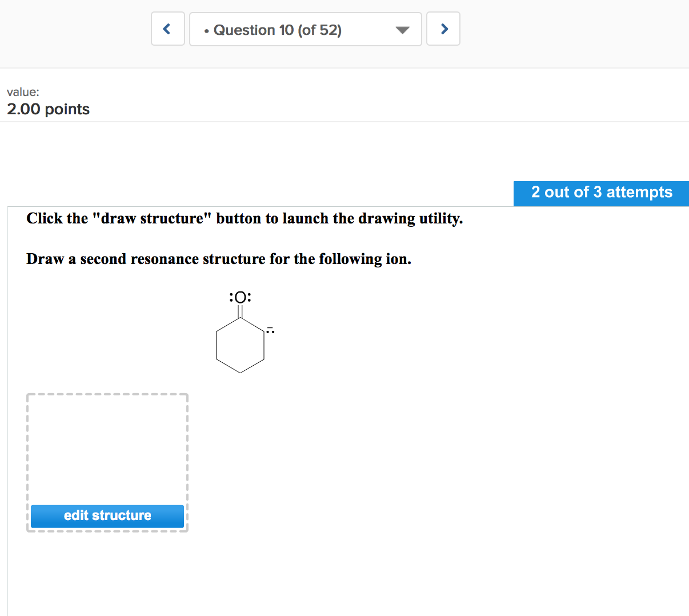Click the 2 out of 3 attempts banner
Screen dimensions: 689x616
601,193
